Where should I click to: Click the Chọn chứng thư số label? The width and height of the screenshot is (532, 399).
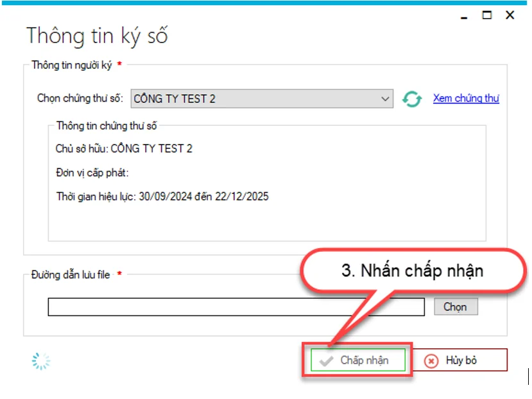click(80, 98)
